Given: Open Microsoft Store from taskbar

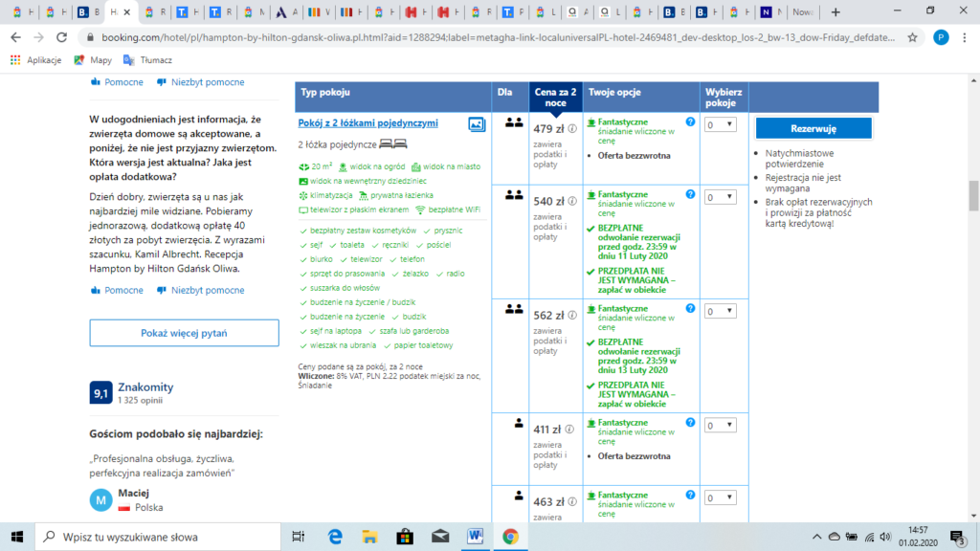Looking at the screenshot, I should click(x=405, y=537).
